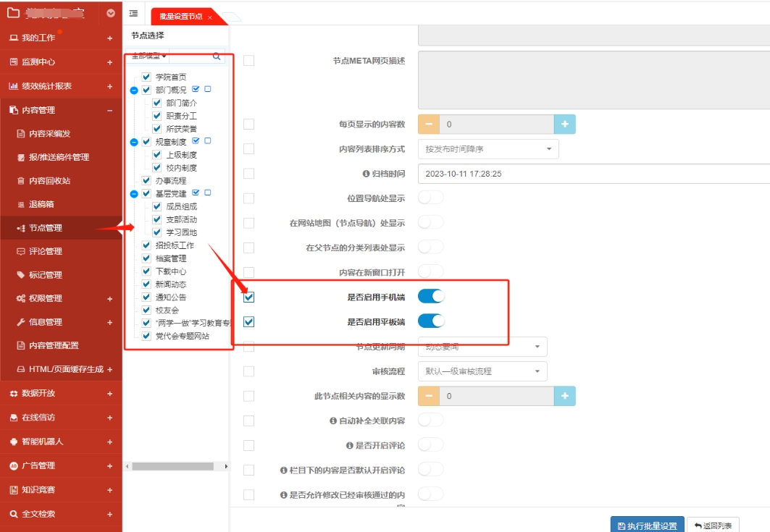Open the 默认一级审核流程 dropdown
This screenshot has height=532, width=770.
[x=482, y=371]
